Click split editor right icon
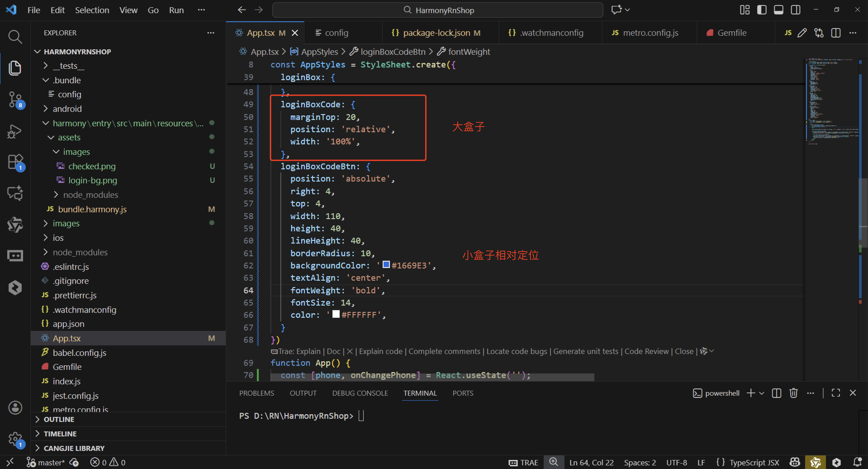 point(836,33)
